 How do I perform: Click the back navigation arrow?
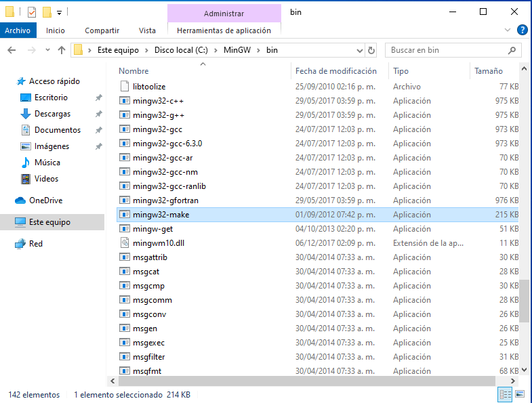tap(12, 50)
